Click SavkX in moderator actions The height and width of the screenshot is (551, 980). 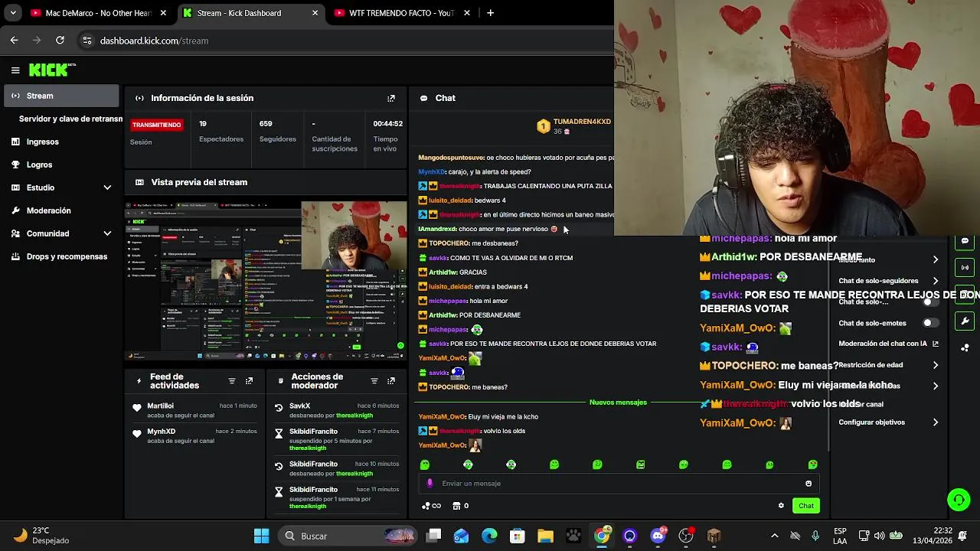coord(299,406)
